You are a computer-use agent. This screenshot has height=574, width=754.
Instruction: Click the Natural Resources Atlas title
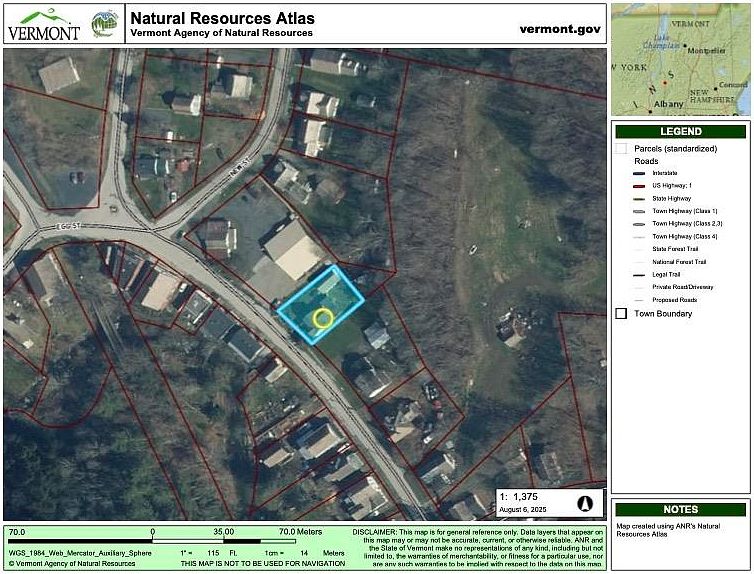[x=222, y=18]
